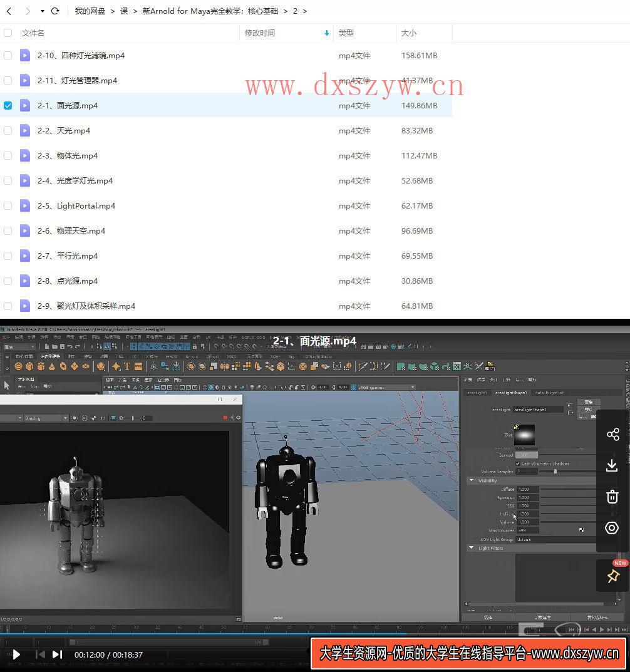Click the video icon of 2-6、物理天空.mp4
This screenshot has width=630, height=672.
(25, 231)
